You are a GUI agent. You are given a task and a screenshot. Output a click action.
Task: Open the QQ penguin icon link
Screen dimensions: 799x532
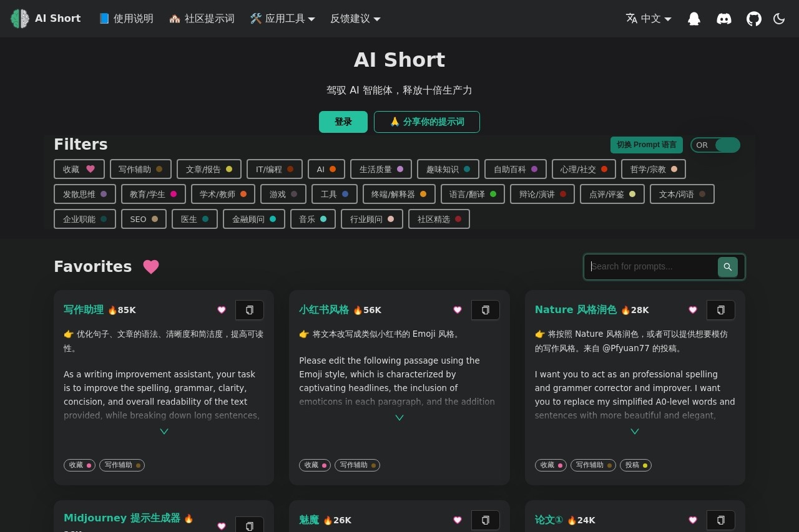pos(694,19)
